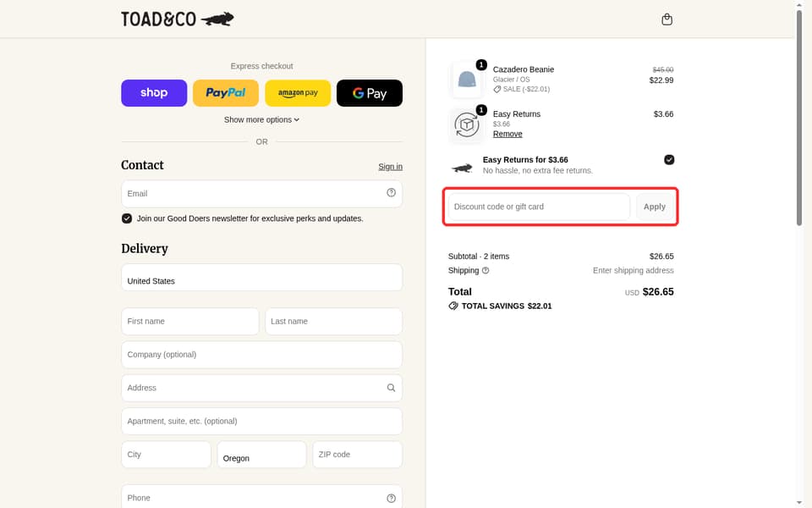Open the phone field help icon

(x=391, y=498)
